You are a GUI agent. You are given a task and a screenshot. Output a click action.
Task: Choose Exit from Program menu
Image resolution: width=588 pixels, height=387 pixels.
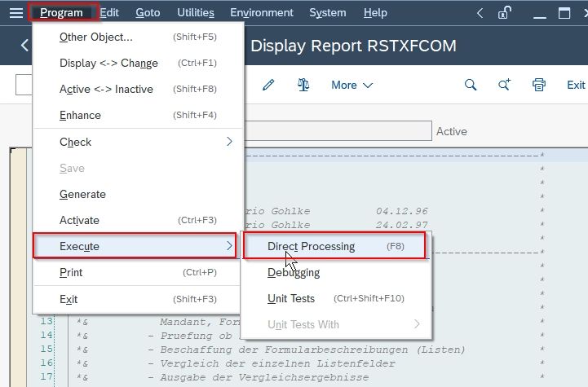[137, 299]
